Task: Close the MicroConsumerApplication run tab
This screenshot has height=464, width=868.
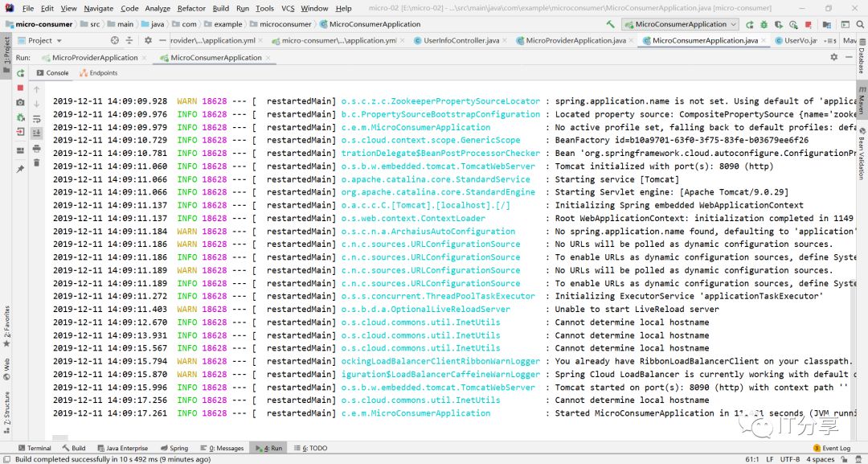Action: click(268, 58)
